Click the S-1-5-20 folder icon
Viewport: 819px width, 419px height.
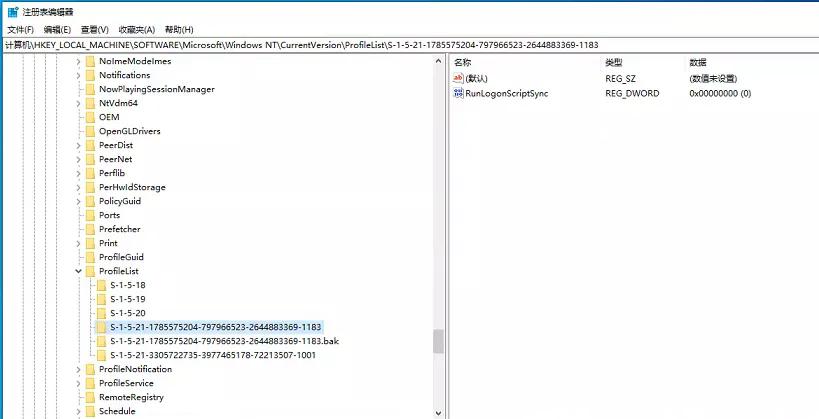pyautogui.click(x=101, y=313)
